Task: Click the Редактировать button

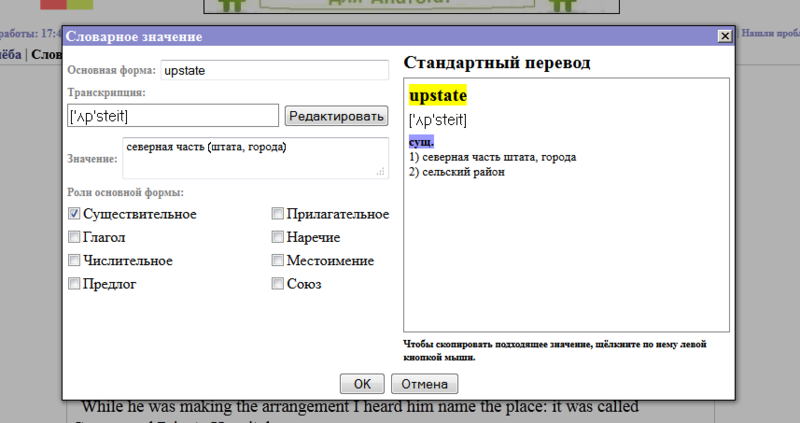Action: [x=336, y=116]
